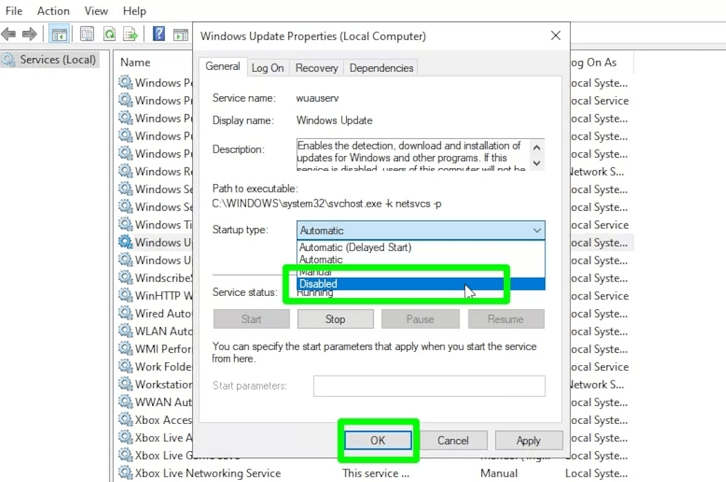
Task: Click the Cancel button
Action: pos(453,440)
